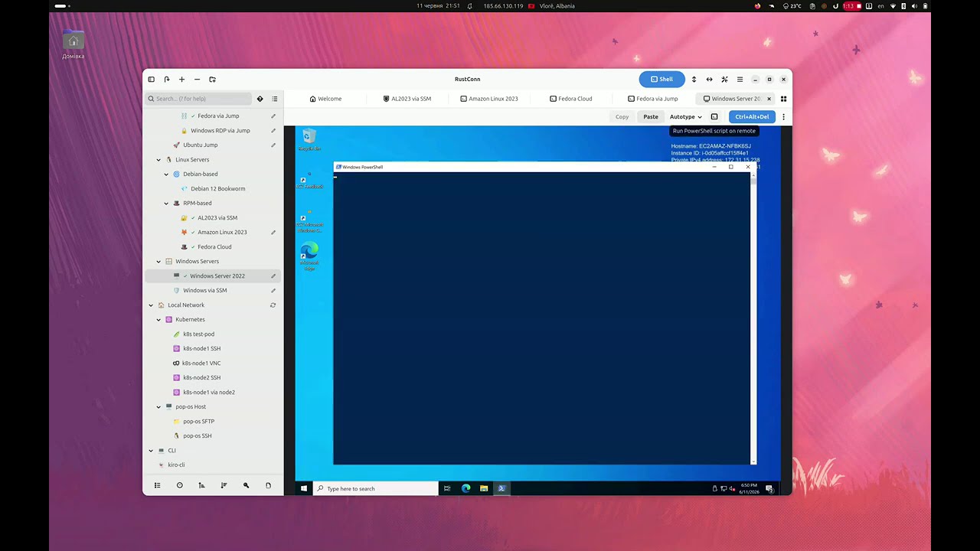Send Ctrl+Alt+Del to the remote session
The width and height of the screenshot is (980, 551).
752,117
